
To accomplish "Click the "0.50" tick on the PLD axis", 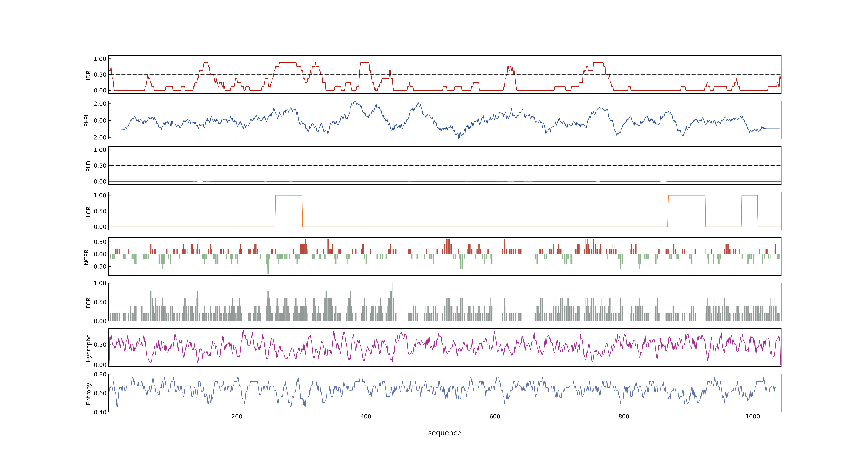I will pyautogui.click(x=100, y=166).
